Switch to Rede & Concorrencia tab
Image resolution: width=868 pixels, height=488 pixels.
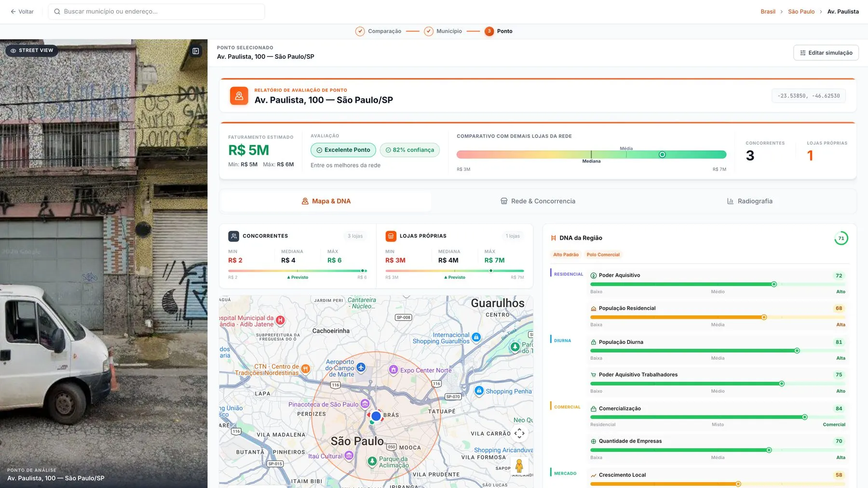[x=538, y=201]
